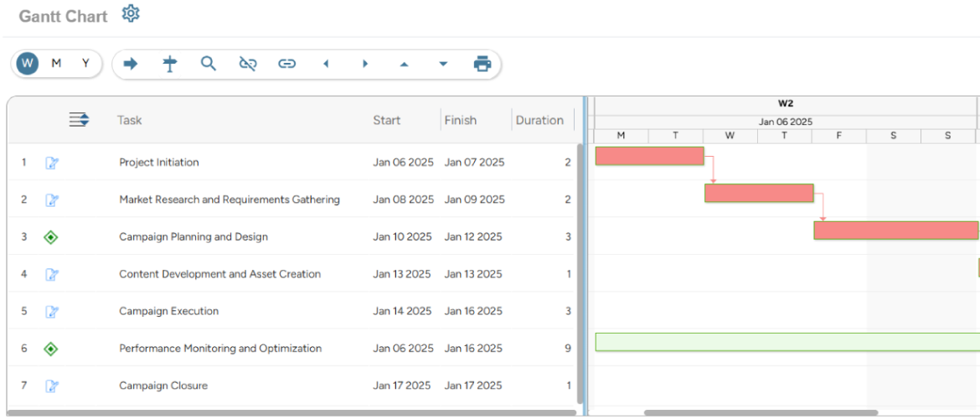The width and height of the screenshot is (980, 419).
Task: Click the green Performance Monitoring Gantt bar
Action: [x=787, y=342]
